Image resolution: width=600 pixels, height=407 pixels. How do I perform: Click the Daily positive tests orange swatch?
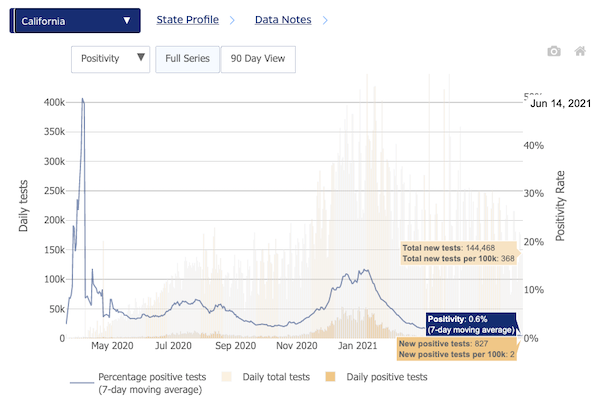point(330,377)
